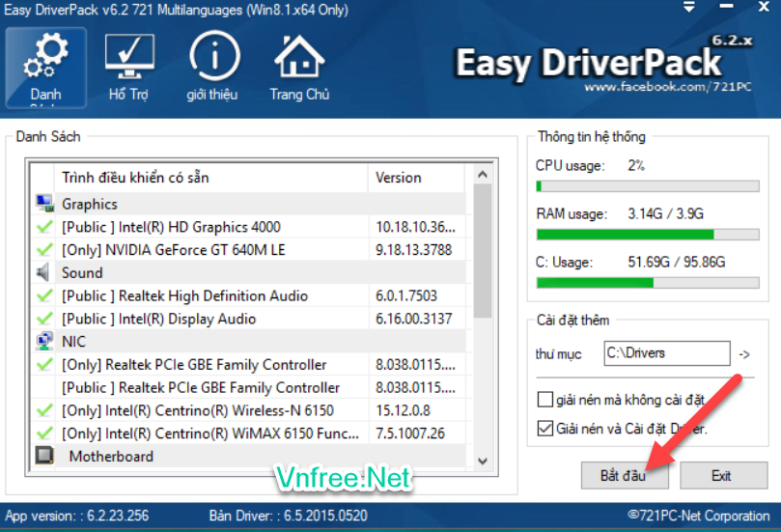
Task: Toggle the NVIDIA GeForce GT 640M LE checkmark
Action: point(44,250)
